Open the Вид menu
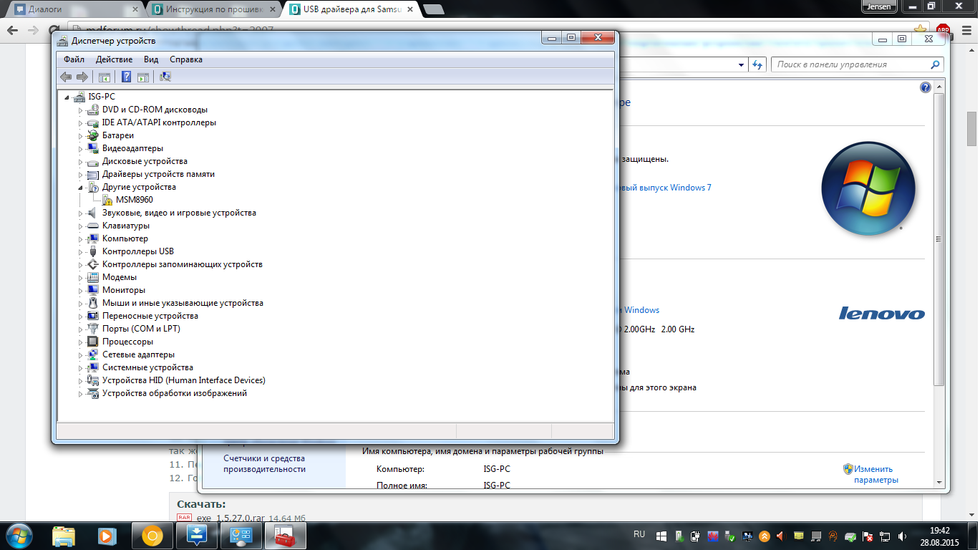 [x=151, y=59]
